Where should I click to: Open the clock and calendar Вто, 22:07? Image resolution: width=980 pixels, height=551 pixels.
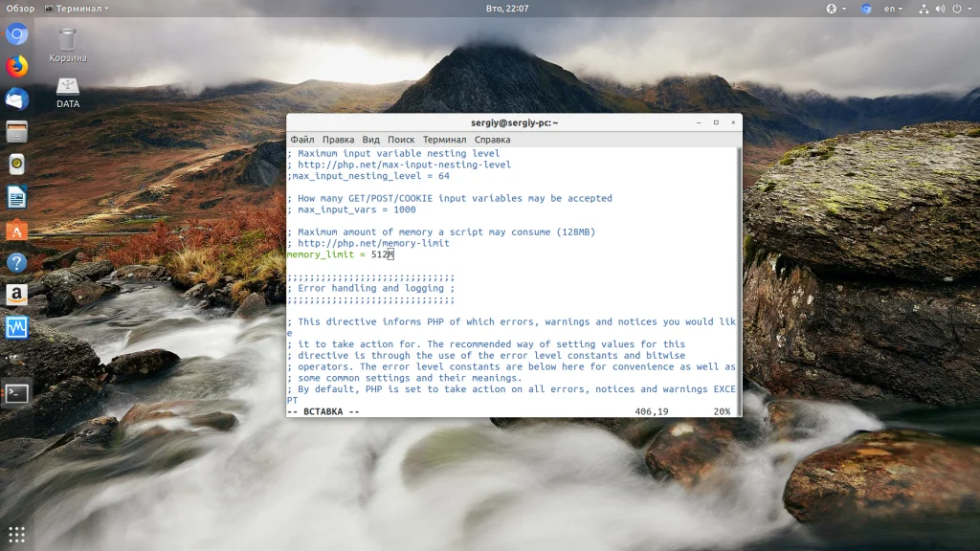[507, 9]
